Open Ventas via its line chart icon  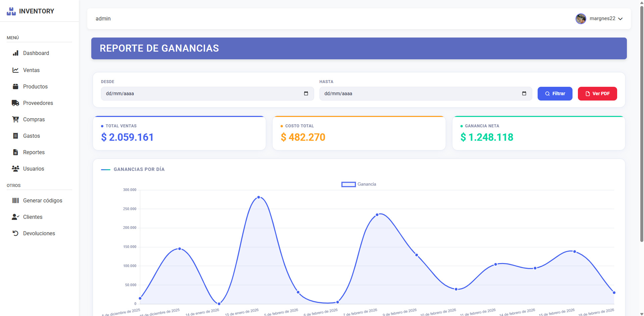[15, 70]
